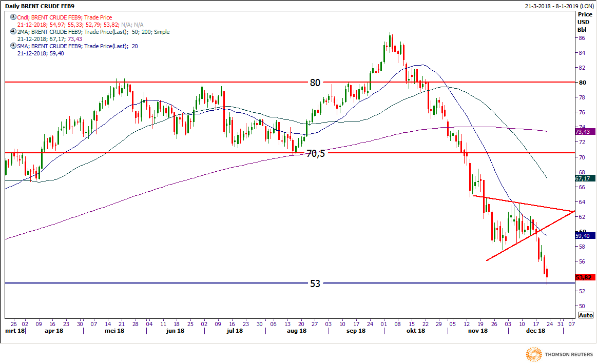This screenshot has width=597, height=364.
Task: Click the SMA legend icon
Action: coord(13,46)
